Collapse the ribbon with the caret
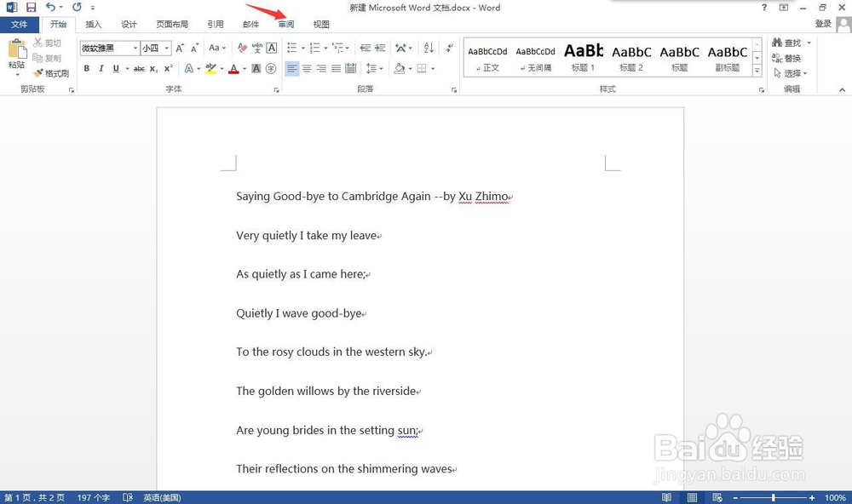The height and width of the screenshot is (504, 852). click(x=843, y=89)
